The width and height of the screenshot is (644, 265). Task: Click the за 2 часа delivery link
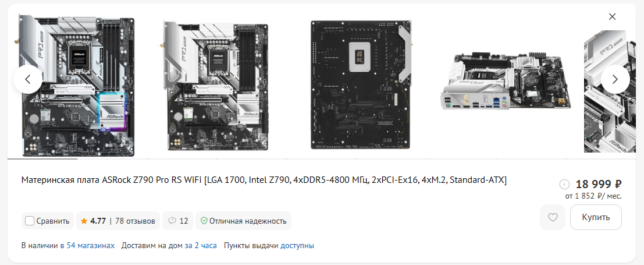point(201,246)
